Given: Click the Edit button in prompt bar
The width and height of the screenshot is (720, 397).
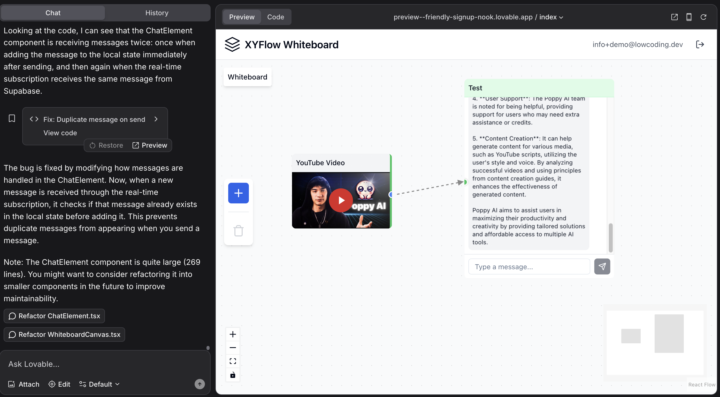Looking at the screenshot, I should pos(59,384).
